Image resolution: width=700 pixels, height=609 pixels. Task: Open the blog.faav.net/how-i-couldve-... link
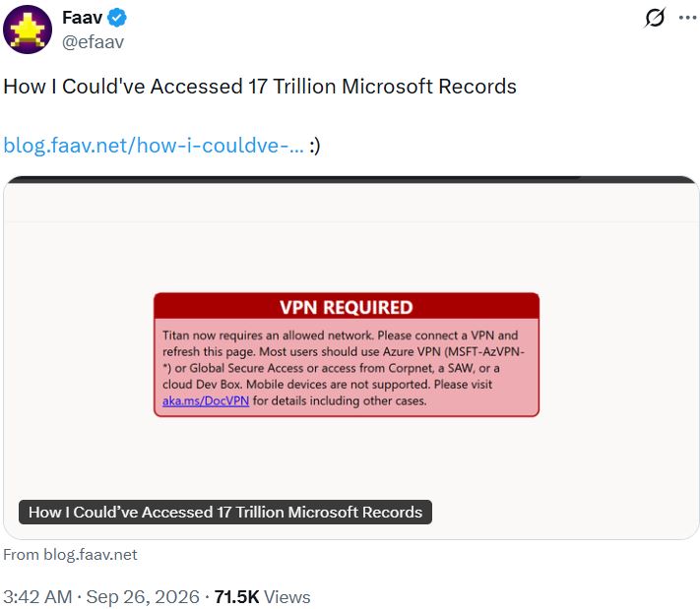(x=154, y=146)
